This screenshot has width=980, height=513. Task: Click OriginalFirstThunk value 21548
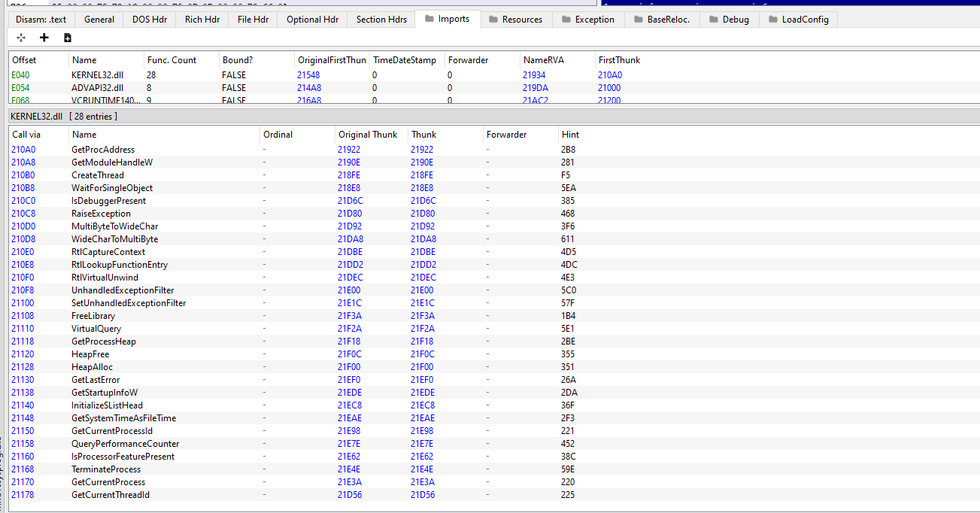(x=308, y=75)
